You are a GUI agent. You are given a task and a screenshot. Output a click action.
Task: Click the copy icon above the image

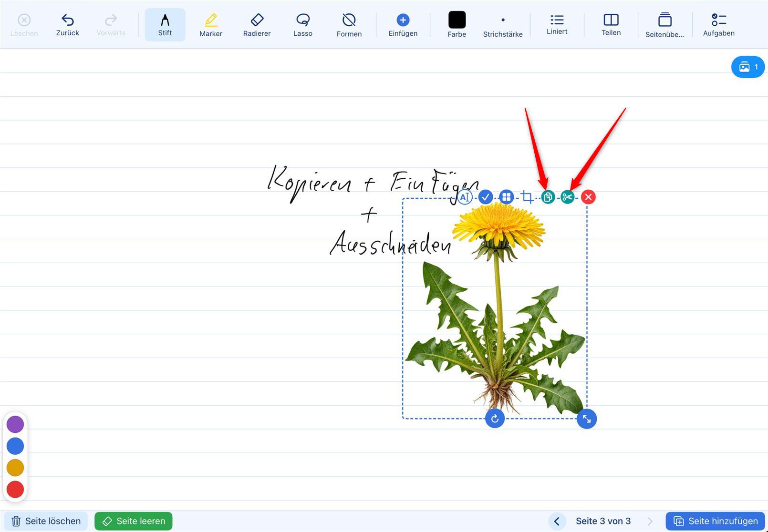click(x=548, y=197)
